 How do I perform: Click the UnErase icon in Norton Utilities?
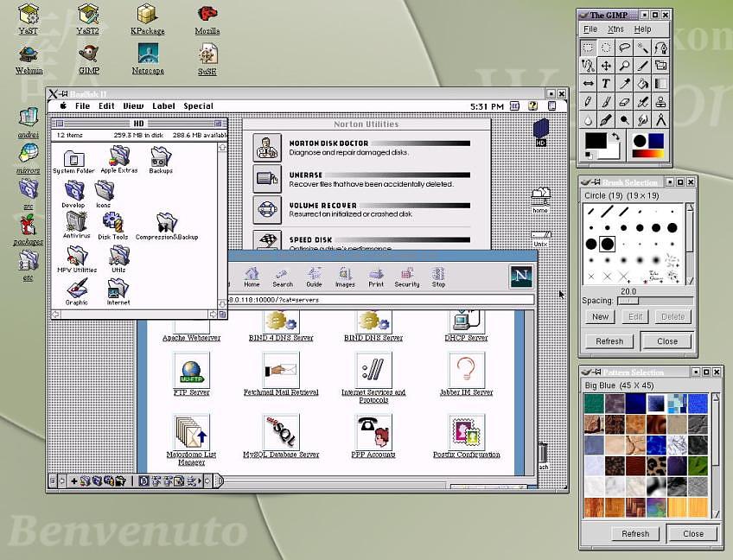point(267,179)
